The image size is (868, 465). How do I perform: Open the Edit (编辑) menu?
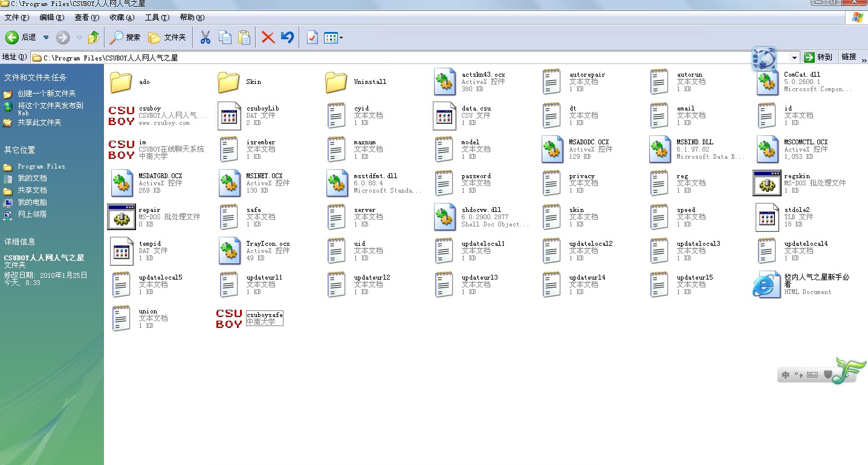click(51, 18)
